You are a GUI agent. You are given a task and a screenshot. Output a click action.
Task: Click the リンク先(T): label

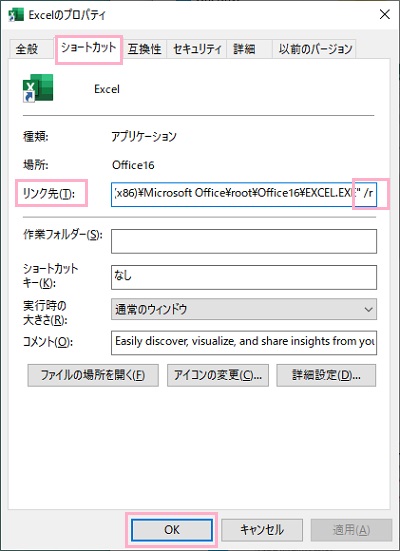[49, 193]
